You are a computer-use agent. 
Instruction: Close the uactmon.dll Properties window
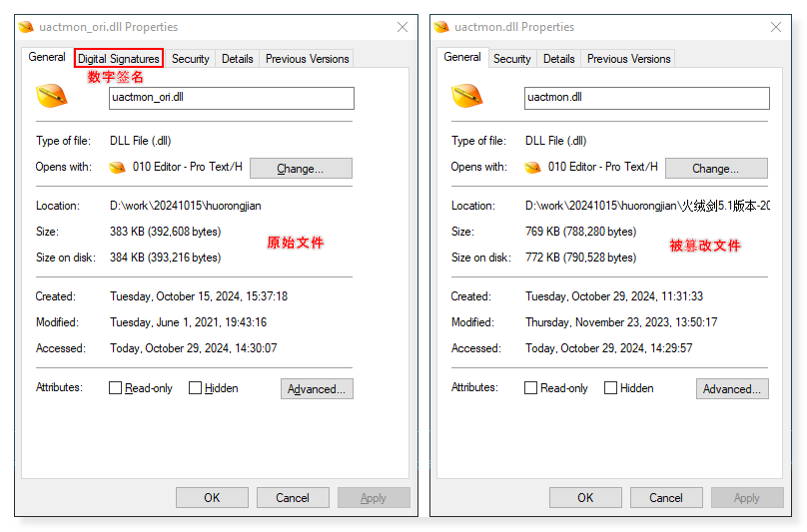[771, 27]
